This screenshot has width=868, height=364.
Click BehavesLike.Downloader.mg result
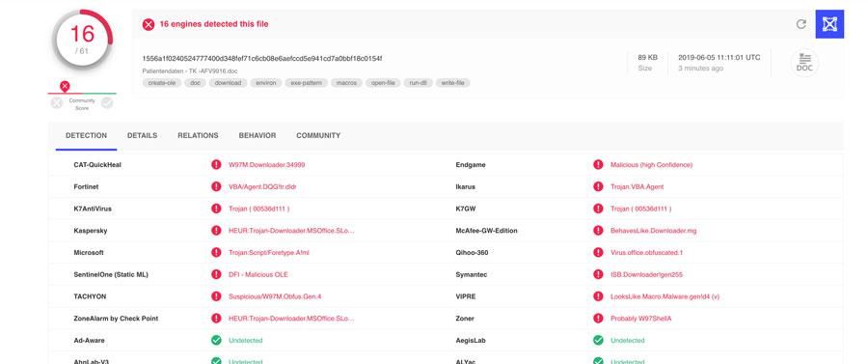[654, 231]
